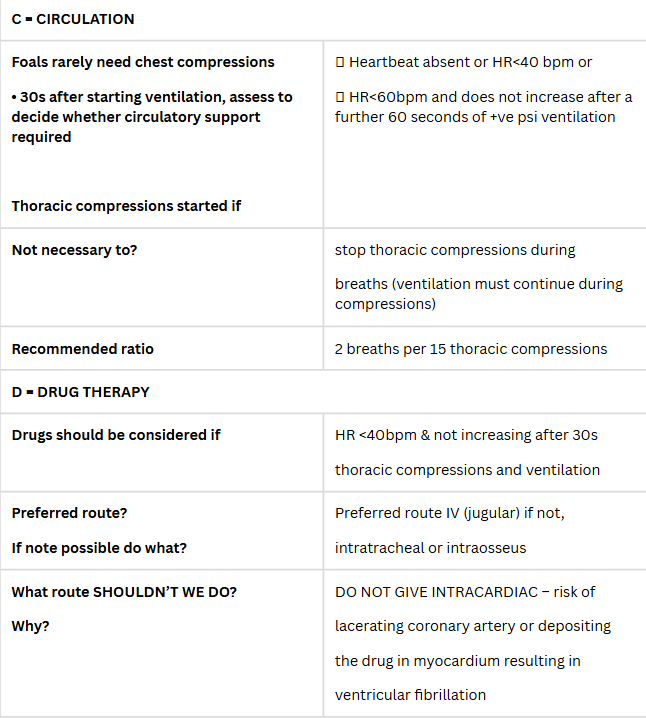Click "DO NOT GIVE INTRACARDIAC" warning line
This screenshot has height=718, width=646.
(x=465, y=592)
